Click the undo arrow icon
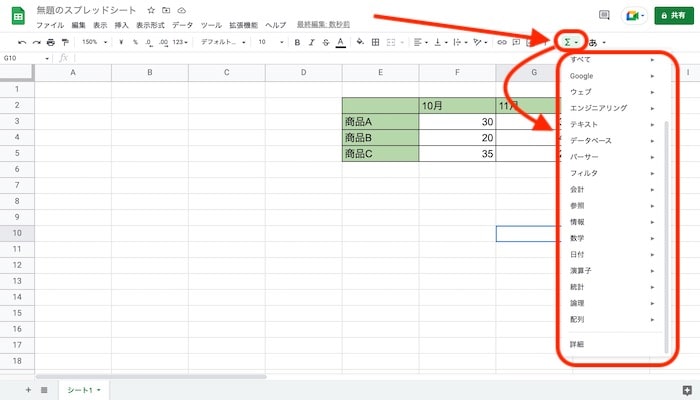This screenshot has width=700, height=400. point(22,43)
